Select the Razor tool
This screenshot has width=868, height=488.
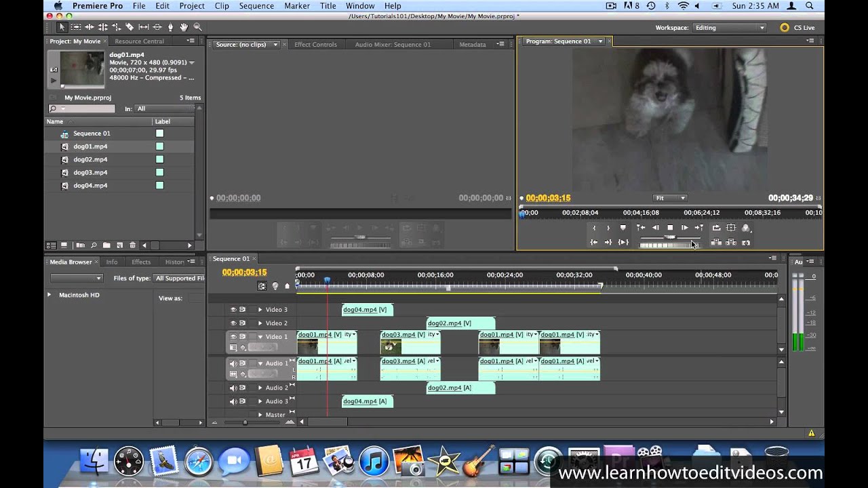[130, 27]
